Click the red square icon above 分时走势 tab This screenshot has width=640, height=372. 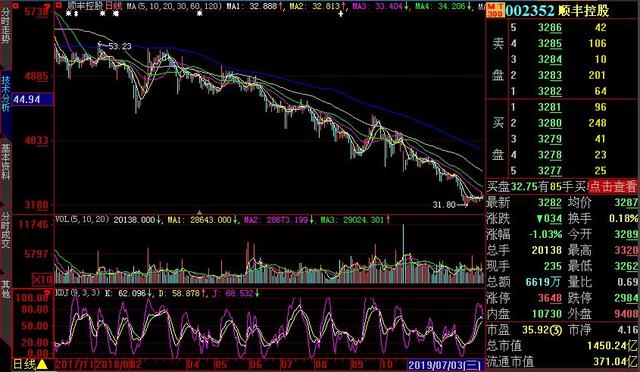[x=15, y=6]
